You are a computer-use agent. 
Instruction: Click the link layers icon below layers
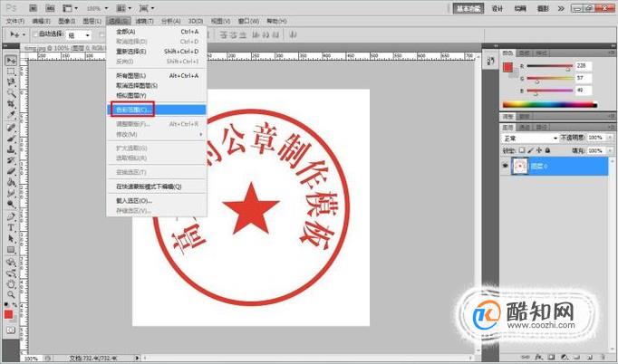click(524, 358)
